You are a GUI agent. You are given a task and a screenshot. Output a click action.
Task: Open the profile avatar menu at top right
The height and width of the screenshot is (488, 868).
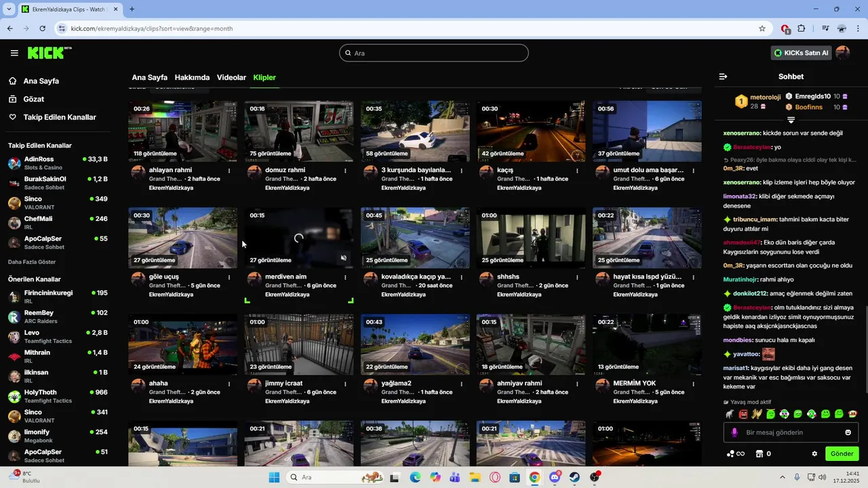[843, 53]
